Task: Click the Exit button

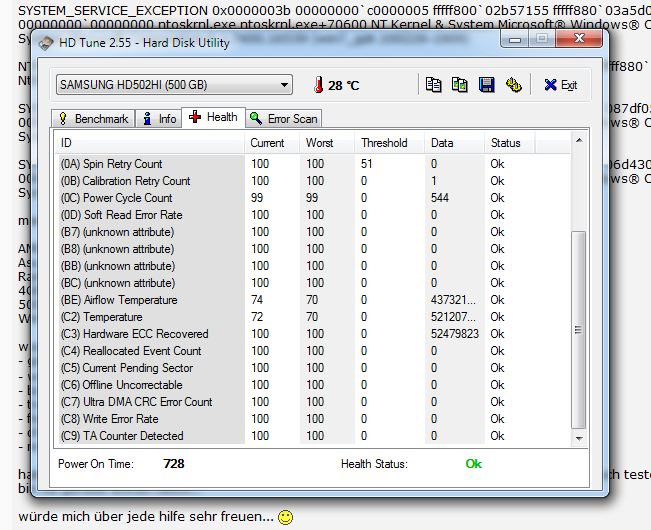Action: click(560, 85)
